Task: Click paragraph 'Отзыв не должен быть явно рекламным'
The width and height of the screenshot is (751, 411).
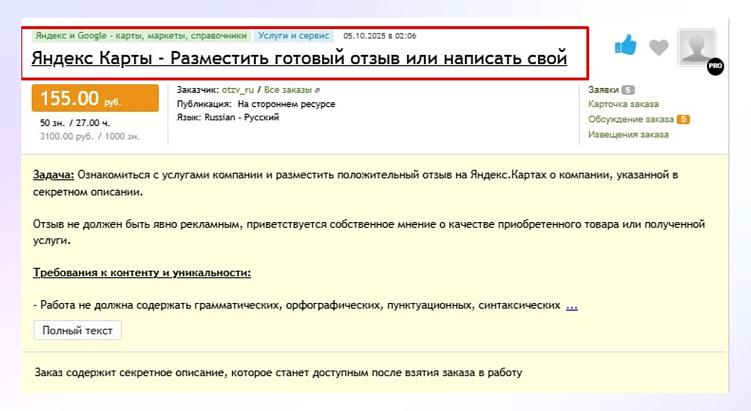Action: point(369,232)
